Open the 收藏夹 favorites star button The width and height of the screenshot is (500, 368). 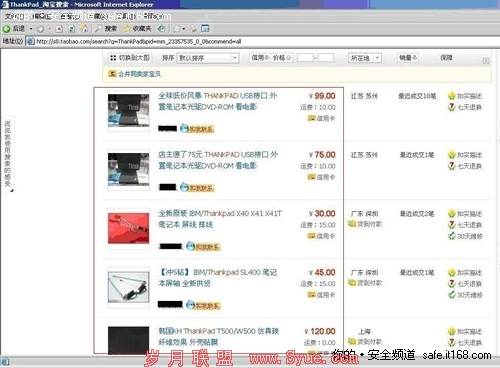tap(137, 29)
